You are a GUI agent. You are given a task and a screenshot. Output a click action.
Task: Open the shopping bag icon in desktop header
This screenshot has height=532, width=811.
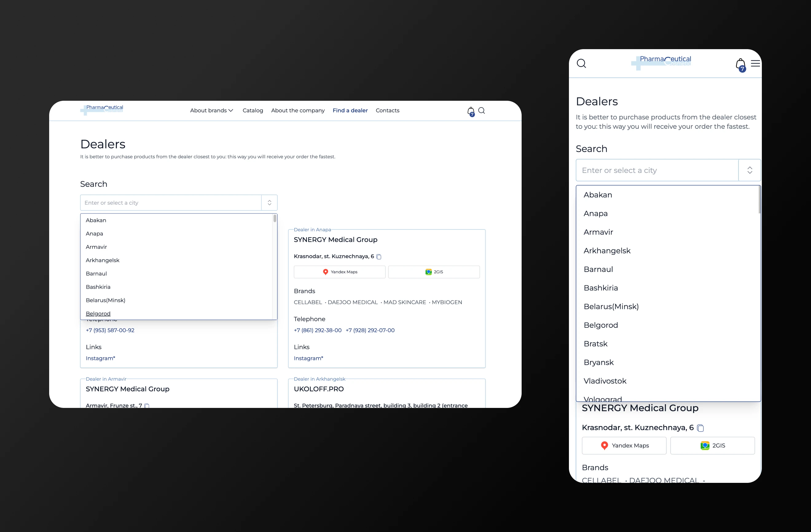[x=471, y=111]
